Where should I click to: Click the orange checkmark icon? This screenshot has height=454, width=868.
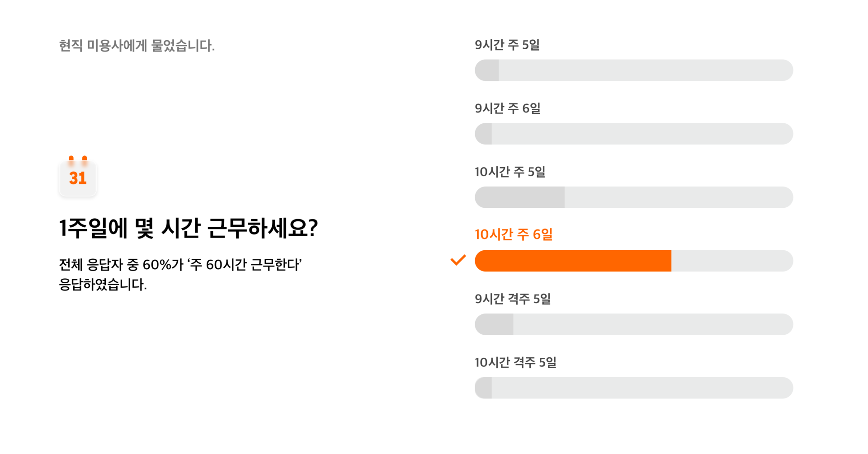(x=458, y=260)
